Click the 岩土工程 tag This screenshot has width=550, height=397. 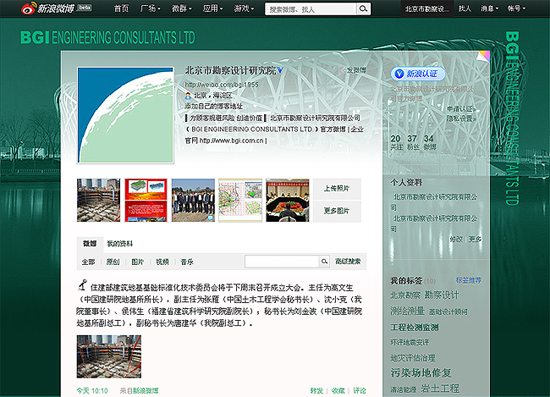click(x=440, y=388)
